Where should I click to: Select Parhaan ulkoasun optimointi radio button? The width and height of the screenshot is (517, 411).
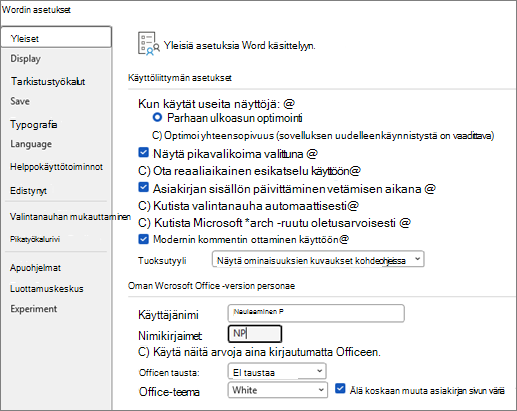pyautogui.click(x=157, y=117)
